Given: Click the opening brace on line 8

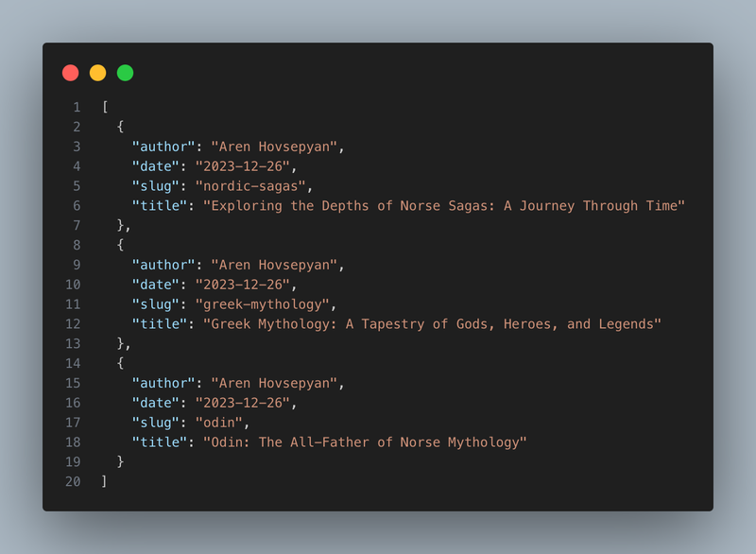Looking at the screenshot, I should click(x=121, y=245).
